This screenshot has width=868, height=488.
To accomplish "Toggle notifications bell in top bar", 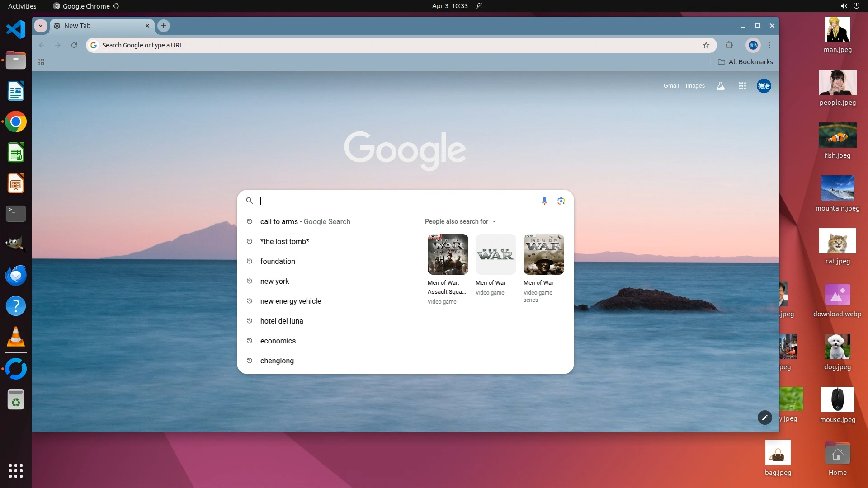I will click(479, 6).
